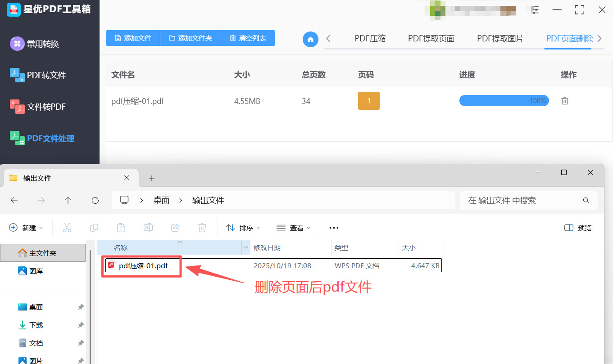Image resolution: width=613 pixels, height=364 pixels.
Task: Click the 100% progress bar
Action: (504, 101)
